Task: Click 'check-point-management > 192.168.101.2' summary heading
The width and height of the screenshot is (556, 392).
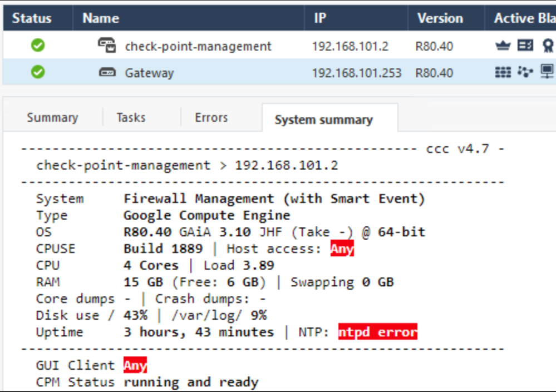Action: click(187, 165)
